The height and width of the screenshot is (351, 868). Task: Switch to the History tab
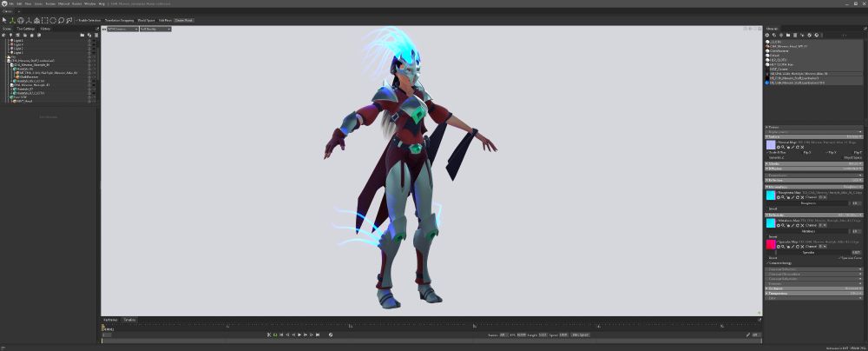(45, 29)
